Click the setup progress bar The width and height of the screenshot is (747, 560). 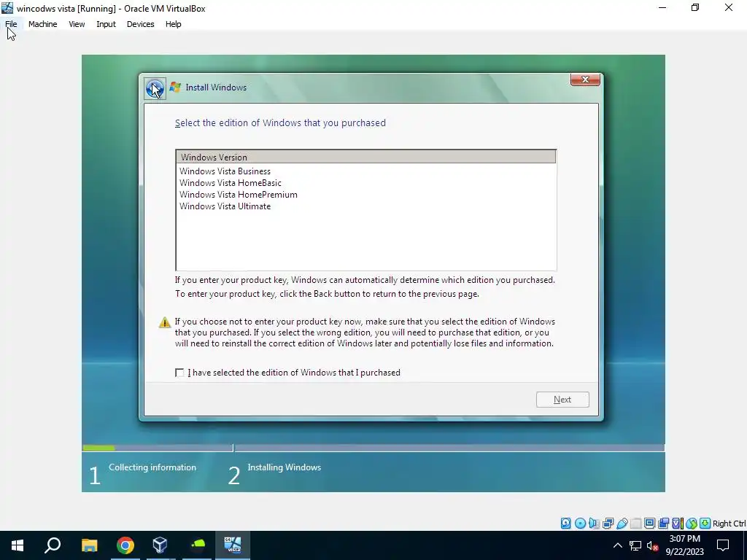(x=373, y=448)
